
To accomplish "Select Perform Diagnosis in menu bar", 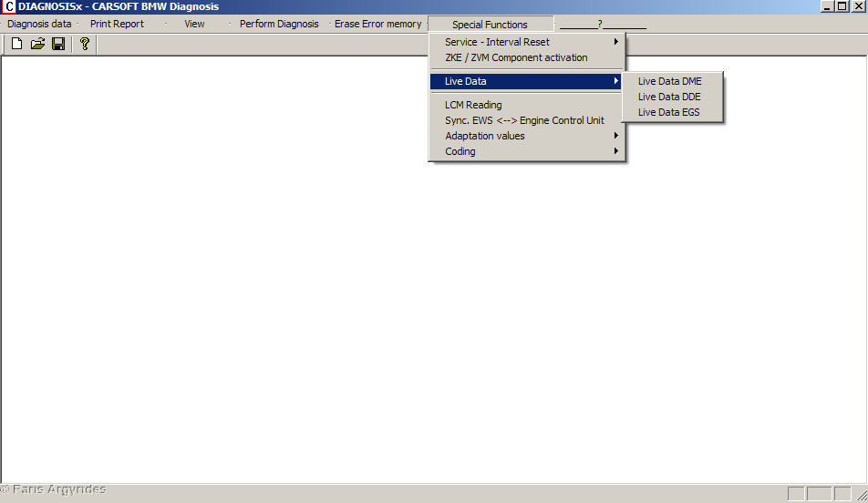I will click(279, 24).
